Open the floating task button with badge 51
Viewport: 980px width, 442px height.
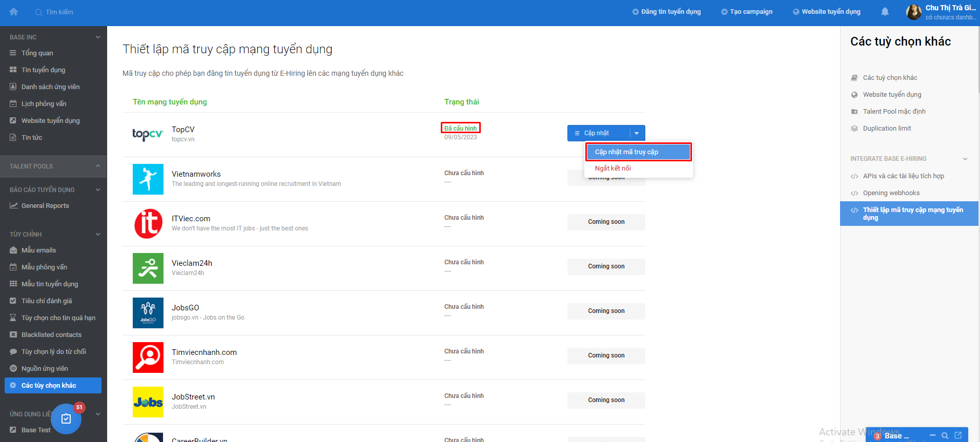coord(66,418)
